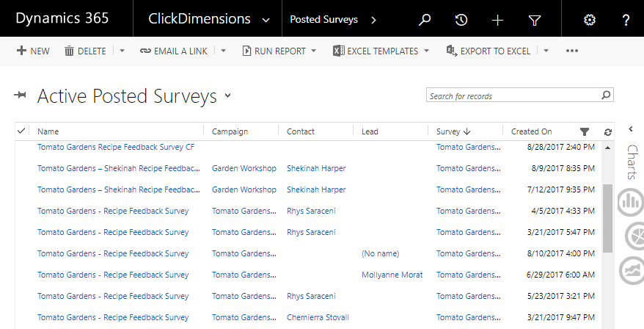Open Mollyanne Morat lead record
644x329 pixels.
click(x=392, y=275)
